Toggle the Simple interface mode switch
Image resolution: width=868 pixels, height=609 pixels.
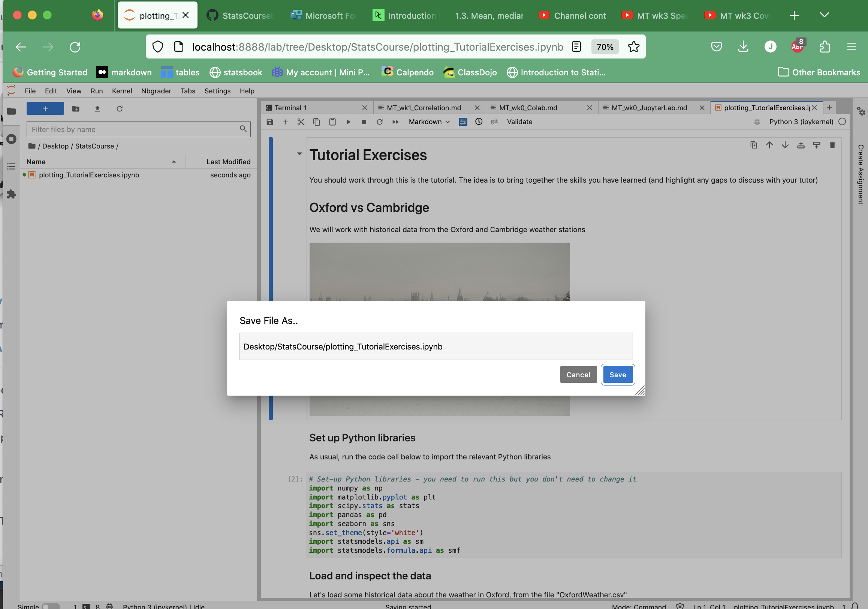click(50, 606)
